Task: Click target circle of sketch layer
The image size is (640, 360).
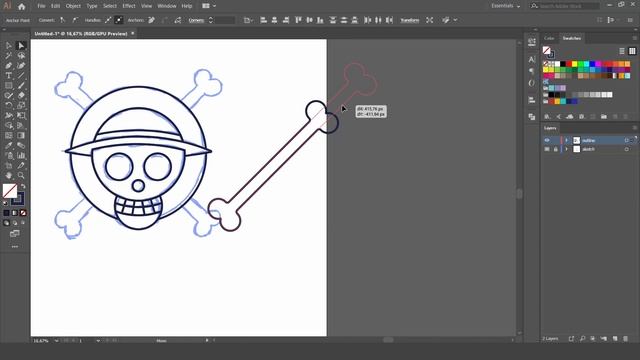Action: tap(627, 149)
